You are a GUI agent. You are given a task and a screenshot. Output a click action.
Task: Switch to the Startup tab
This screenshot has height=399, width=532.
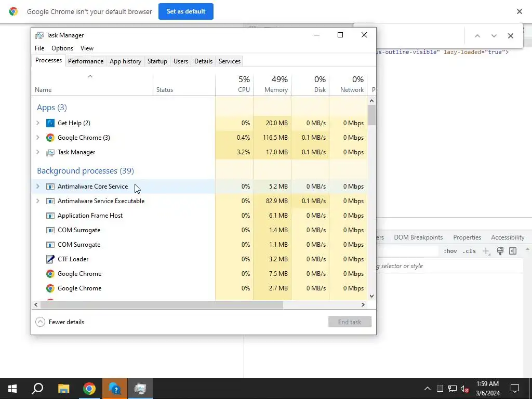tap(157, 61)
